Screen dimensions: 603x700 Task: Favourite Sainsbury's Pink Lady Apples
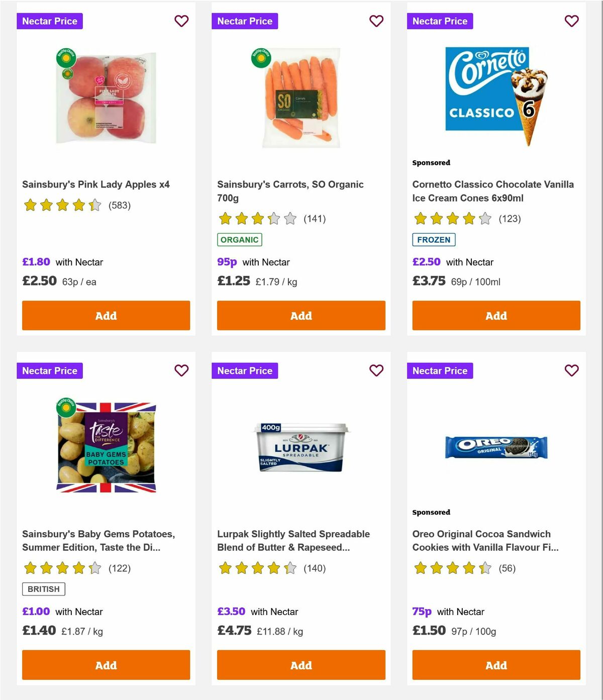pyautogui.click(x=181, y=21)
